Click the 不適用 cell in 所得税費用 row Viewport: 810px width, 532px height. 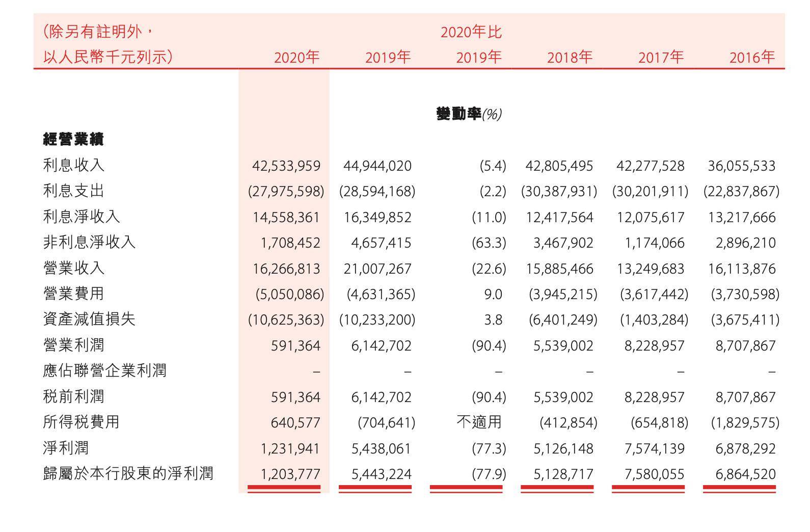click(x=479, y=422)
